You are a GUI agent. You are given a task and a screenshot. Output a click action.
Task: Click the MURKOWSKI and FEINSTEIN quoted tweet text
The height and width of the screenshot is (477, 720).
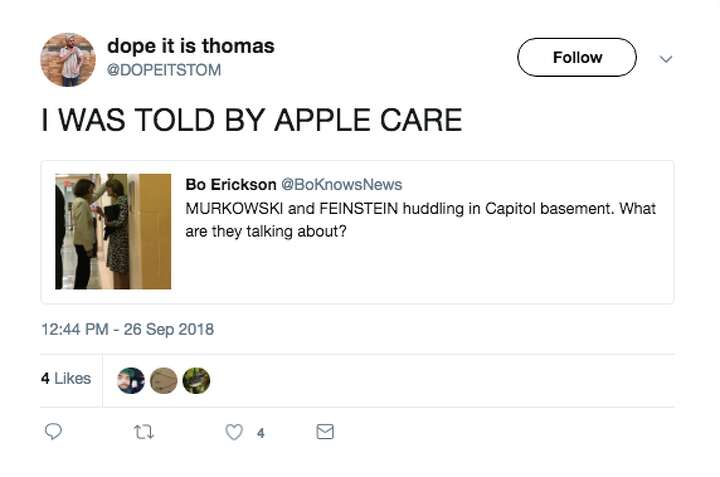tap(420, 219)
